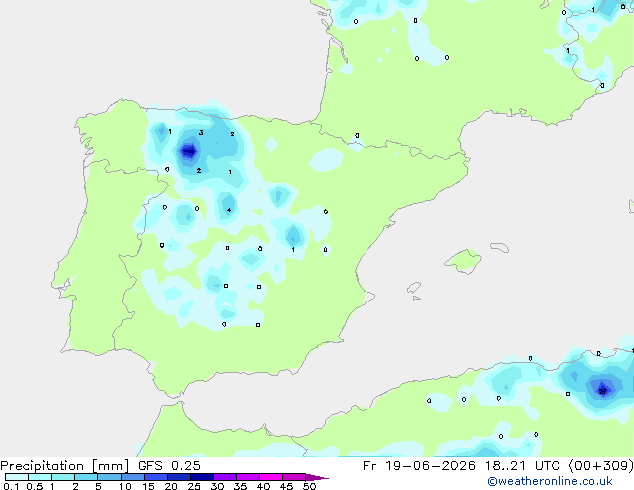Screen dimensions: 634x490
Task: Select the 40 to 45 mm magenta swatch
Action: 271,477
